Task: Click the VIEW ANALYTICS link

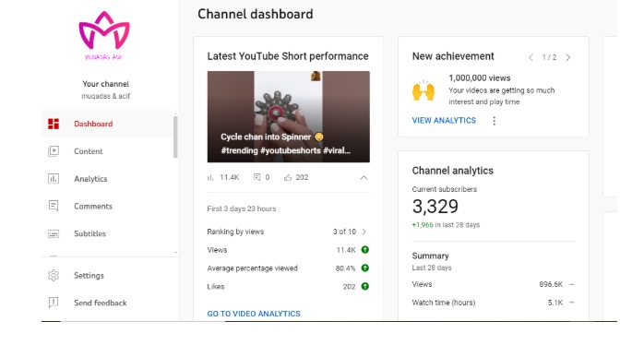Action: (x=444, y=120)
